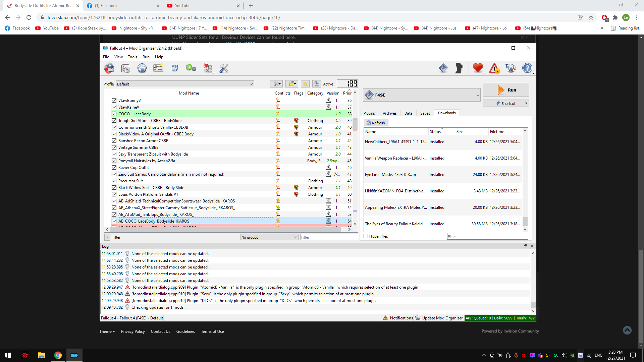
Task: Open the File menu
Action: (106, 57)
